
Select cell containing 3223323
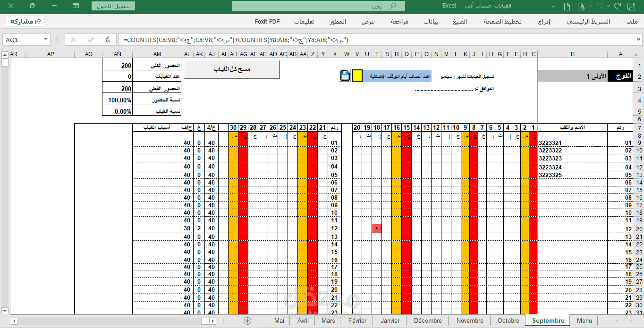click(x=573, y=158)
